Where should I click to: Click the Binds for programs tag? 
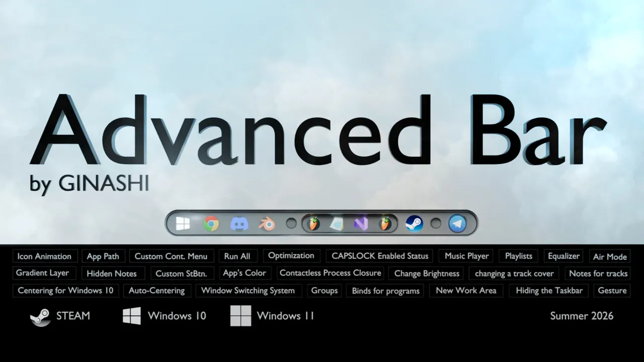pyautogui.click(x=386, y=291)
